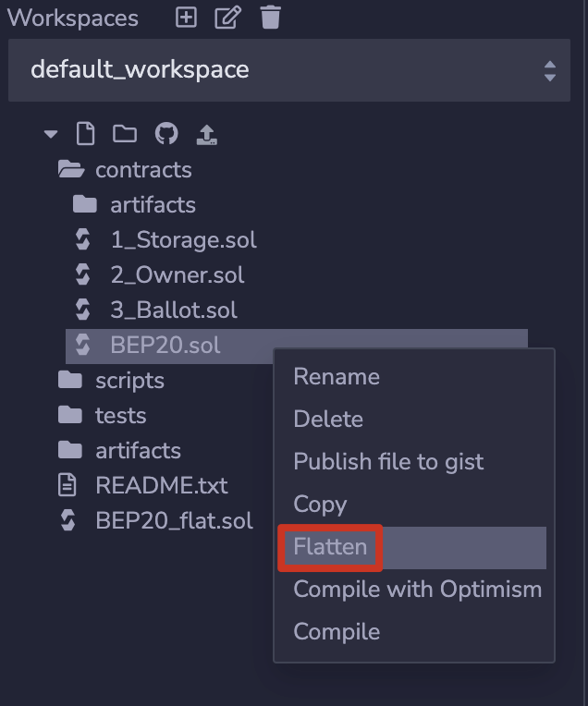588x706 pixels.
Task: Select Flatten in the context menu
Action: click(x=330, y=547)
